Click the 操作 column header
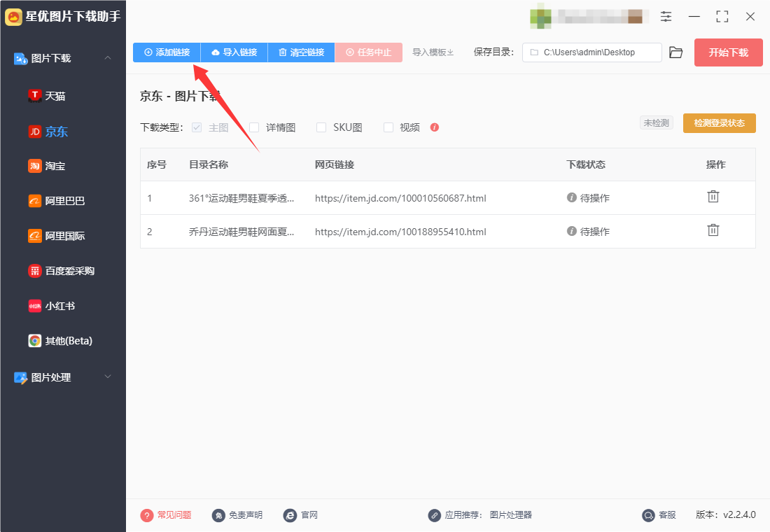The image size is (770, 532). 715,164
